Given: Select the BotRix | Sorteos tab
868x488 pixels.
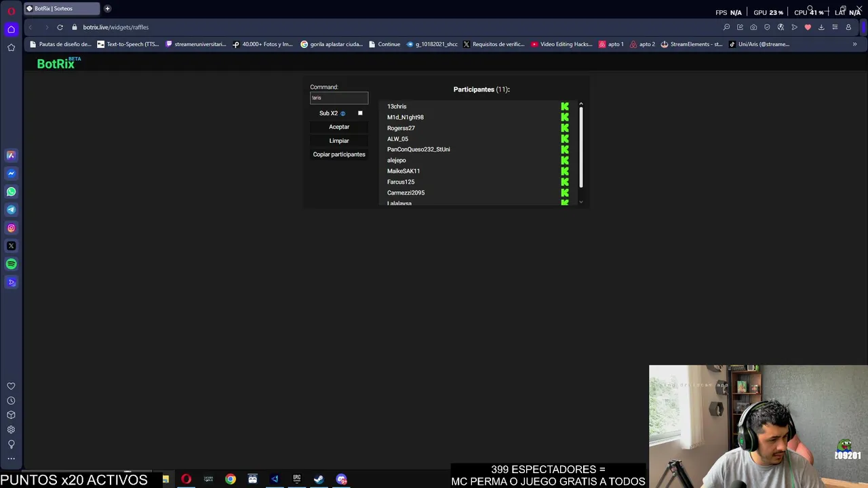Looking at the screenshot, I should tap(61, 9).
